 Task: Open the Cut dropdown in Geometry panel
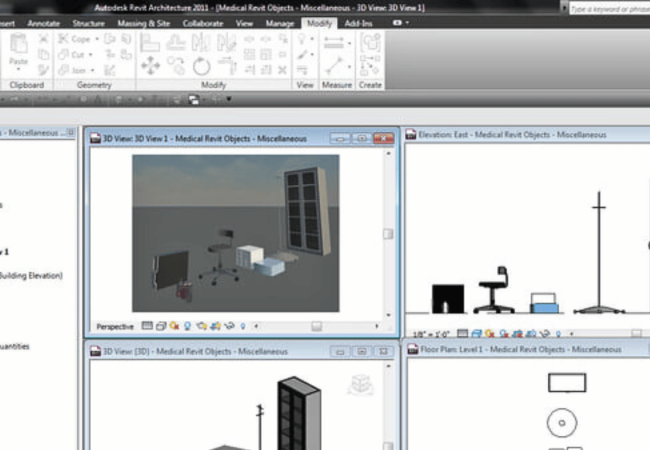tap(76, 55)
